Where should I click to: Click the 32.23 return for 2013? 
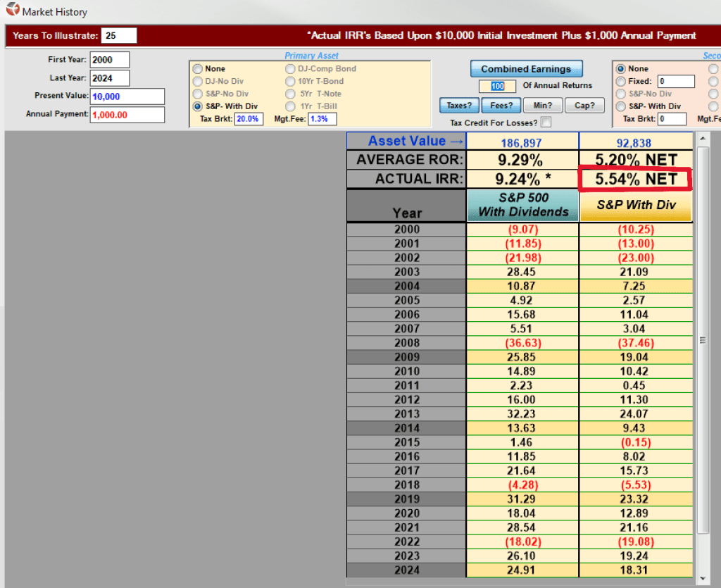point(523,414)
